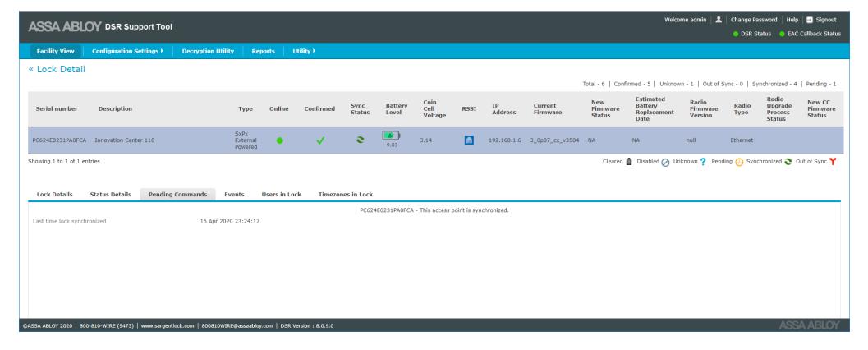Click the Radio Type column header
This screenshot has height=350, width=868.
tap(742, 108)
